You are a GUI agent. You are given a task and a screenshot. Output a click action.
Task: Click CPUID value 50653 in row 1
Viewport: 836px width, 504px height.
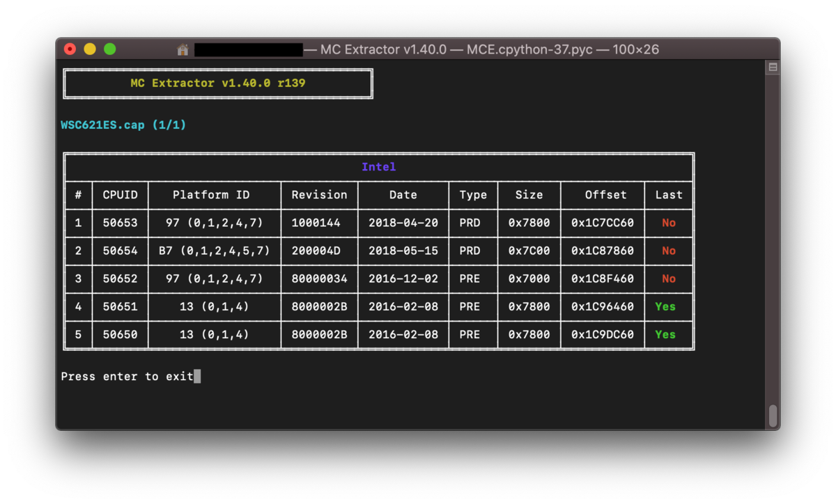tap(121, 223)
